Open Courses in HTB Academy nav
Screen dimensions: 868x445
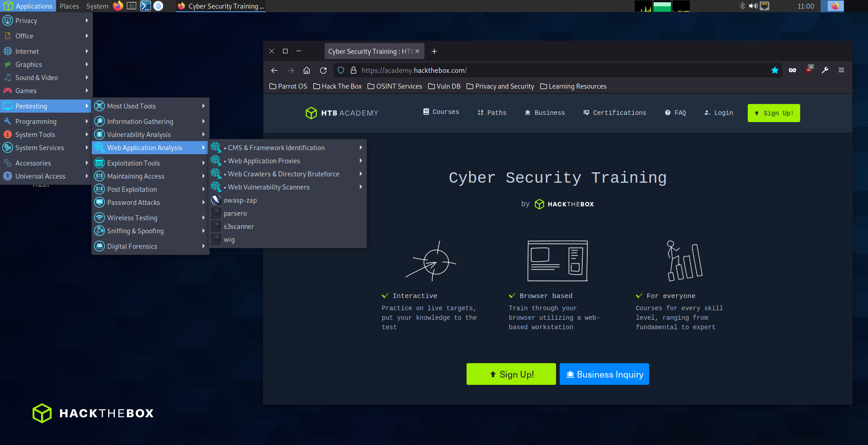click(441, 112)
